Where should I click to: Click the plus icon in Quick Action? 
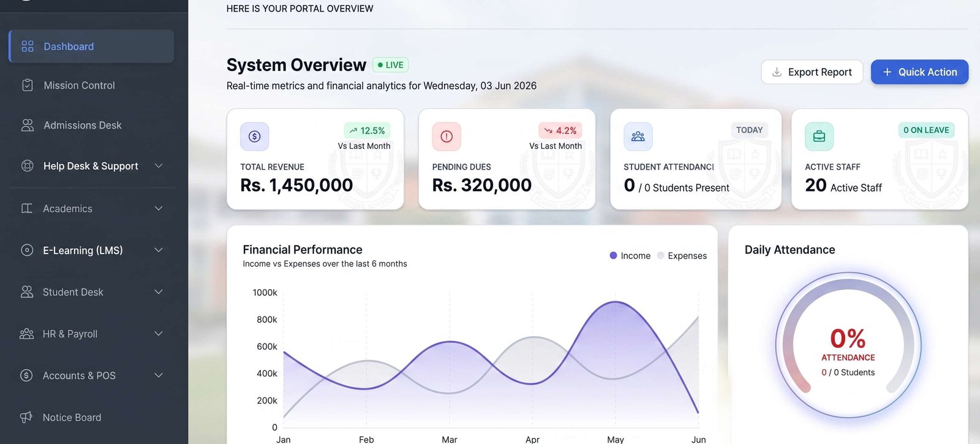coord(887,72)
